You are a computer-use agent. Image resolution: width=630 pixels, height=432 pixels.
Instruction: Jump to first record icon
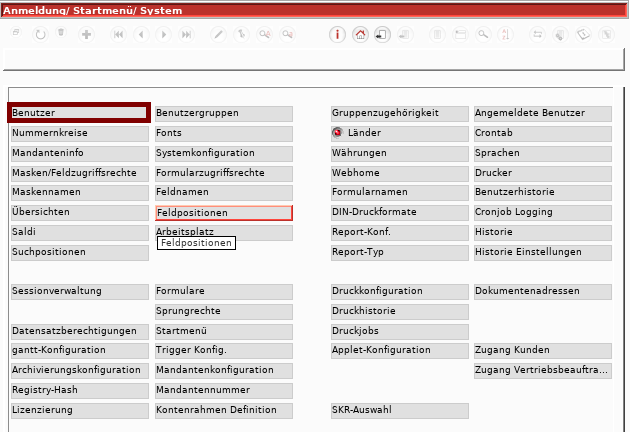[118, 35]
